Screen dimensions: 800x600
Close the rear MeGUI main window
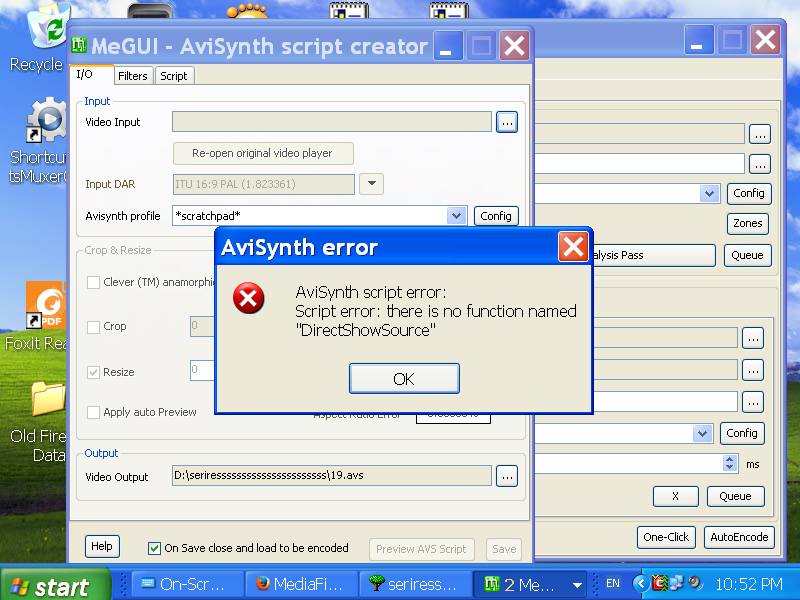[x=765, y=40]
